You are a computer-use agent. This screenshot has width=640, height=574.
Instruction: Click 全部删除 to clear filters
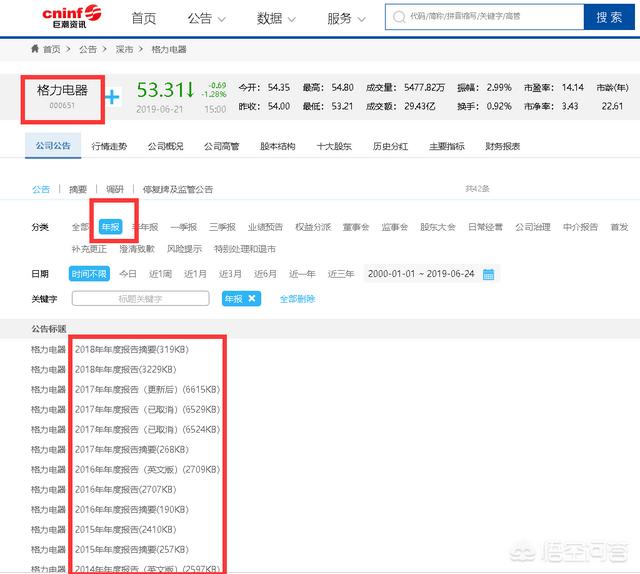click(297, 299)
